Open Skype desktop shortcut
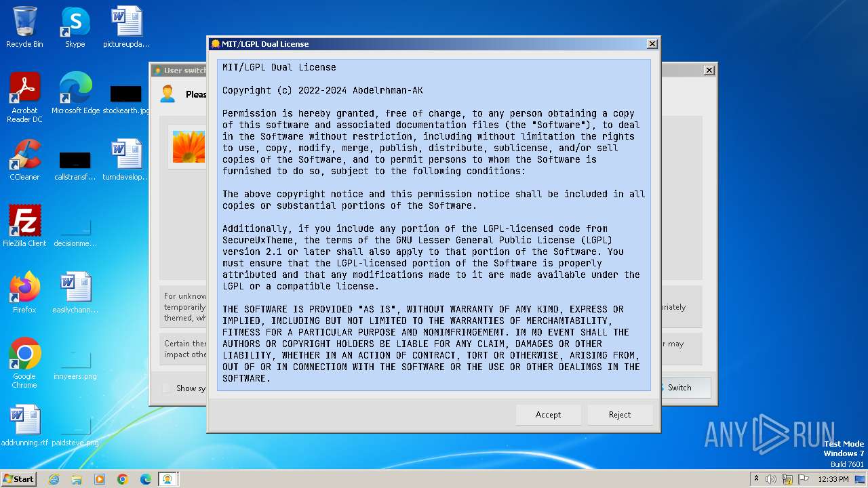This screenshot has height=488, width=868. 75,27
